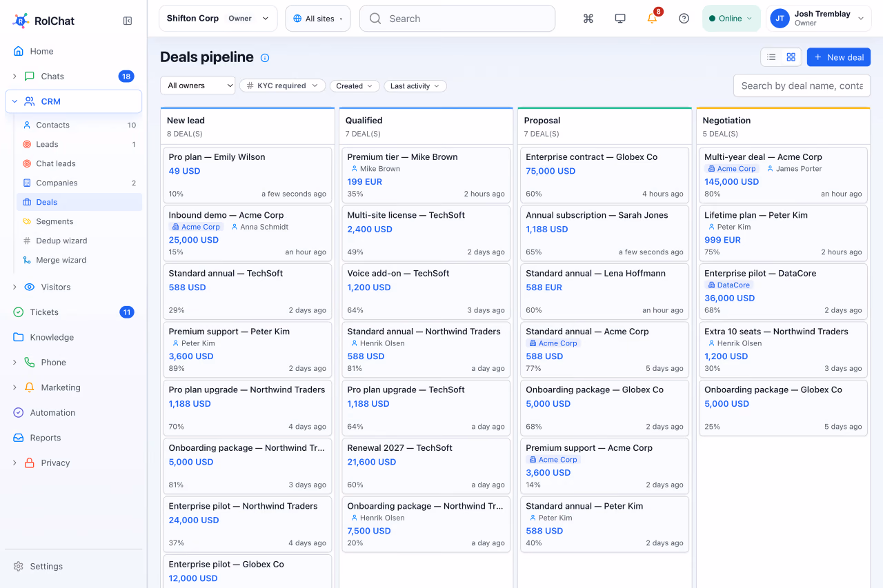Expand the Marketing section
This screenshot has height=588, width=883.
click(x=14, y=387)
